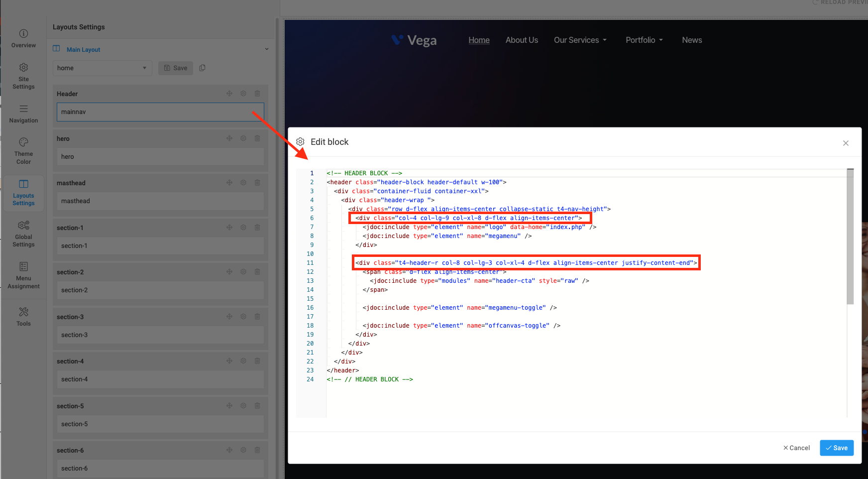Image resolution: width=868 pixels, height=479 pixels.
Task: Click the copy layout icon
Action: pos(203,68)
